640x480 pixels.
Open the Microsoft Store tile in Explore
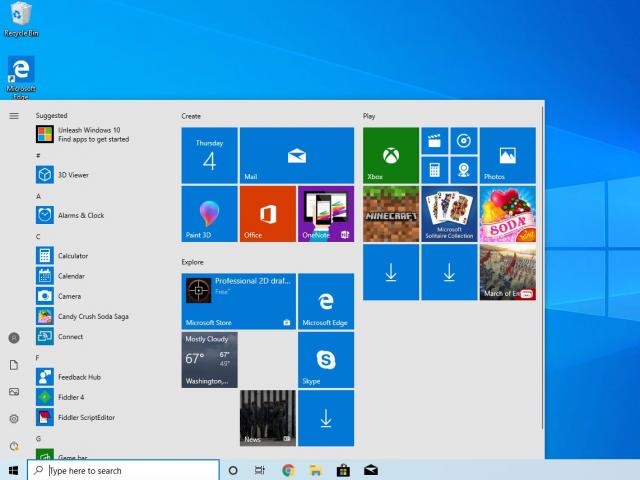click(x=238, y=301)
